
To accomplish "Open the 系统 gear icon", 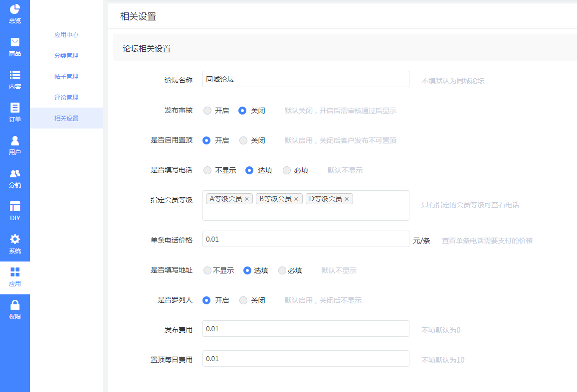I will coord(15,239).
